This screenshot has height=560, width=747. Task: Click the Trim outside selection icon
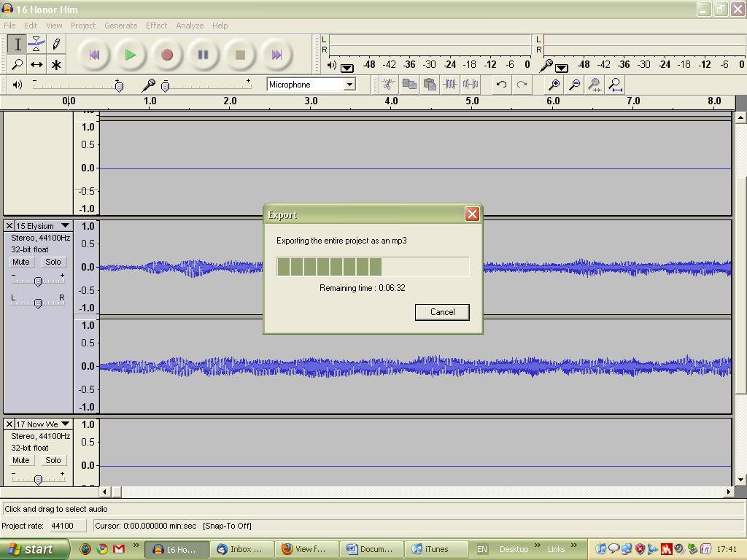(x=450, y=85)
